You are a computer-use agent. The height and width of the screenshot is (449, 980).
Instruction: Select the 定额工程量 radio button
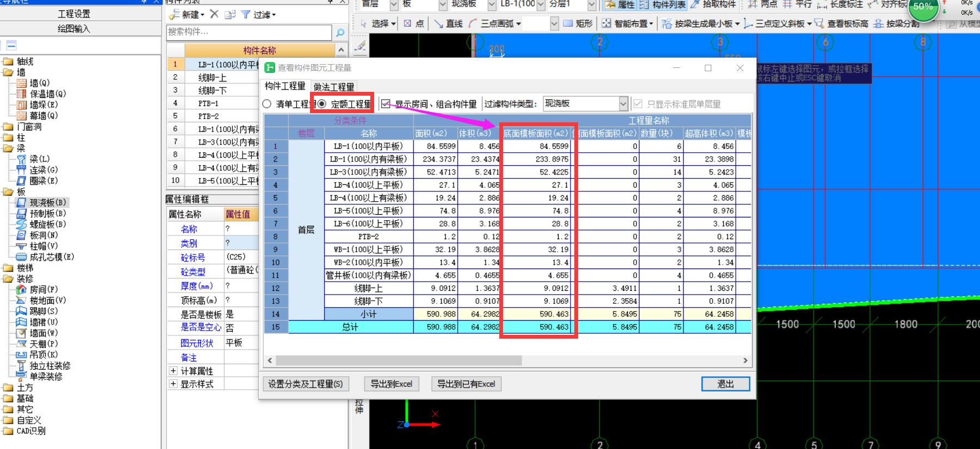(322, 104)
